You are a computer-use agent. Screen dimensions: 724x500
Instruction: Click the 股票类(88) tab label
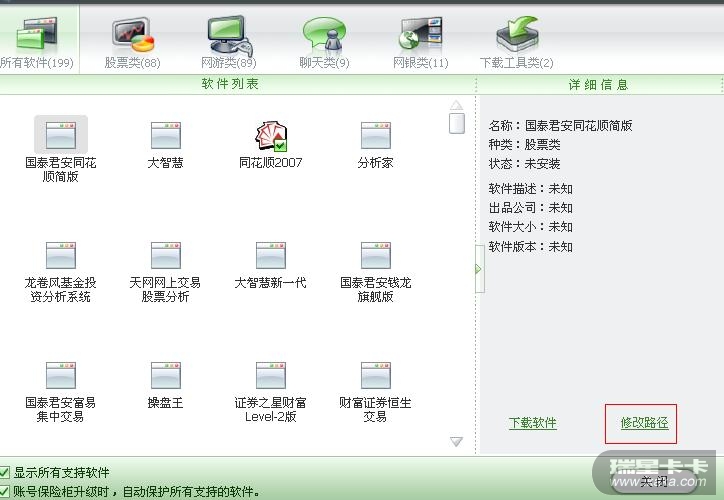[x=133, y=63]
